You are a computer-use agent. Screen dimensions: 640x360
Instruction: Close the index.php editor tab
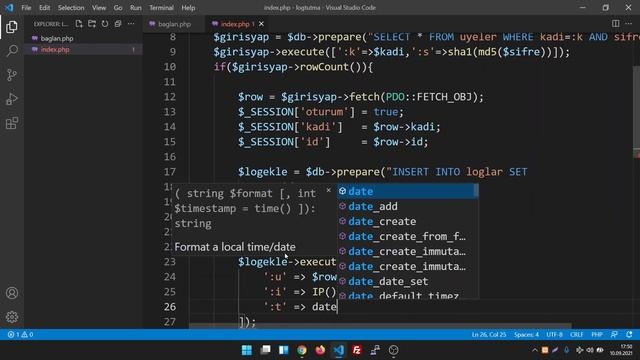tap(261, 24)
